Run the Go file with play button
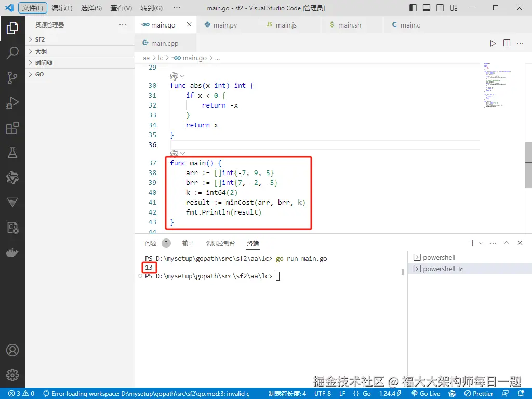 [x=493, y=43]
